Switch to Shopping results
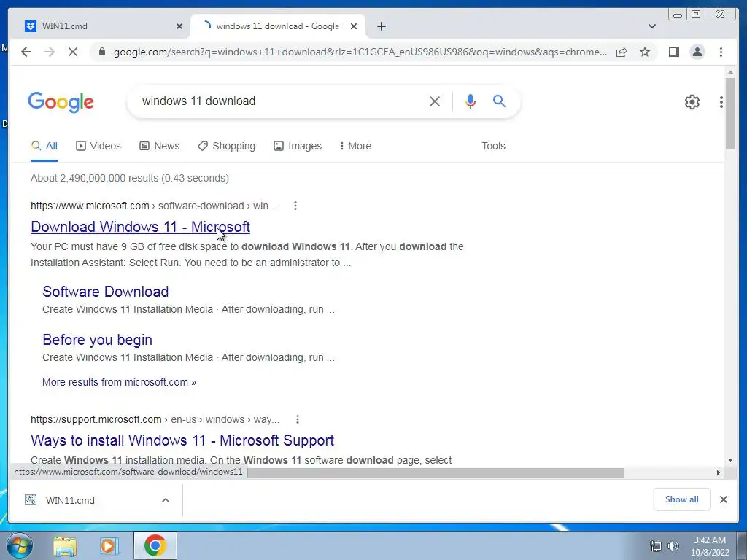747x560 pixels. coord(227,146)
